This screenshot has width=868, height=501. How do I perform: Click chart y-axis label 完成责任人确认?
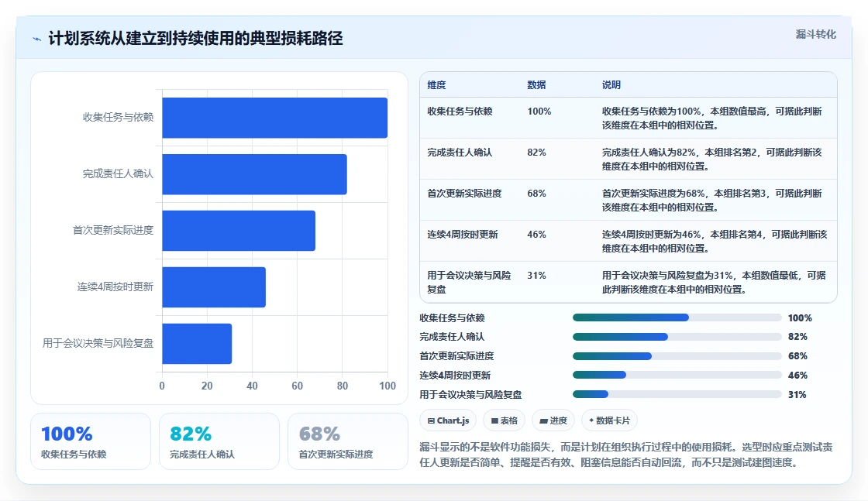118,173
